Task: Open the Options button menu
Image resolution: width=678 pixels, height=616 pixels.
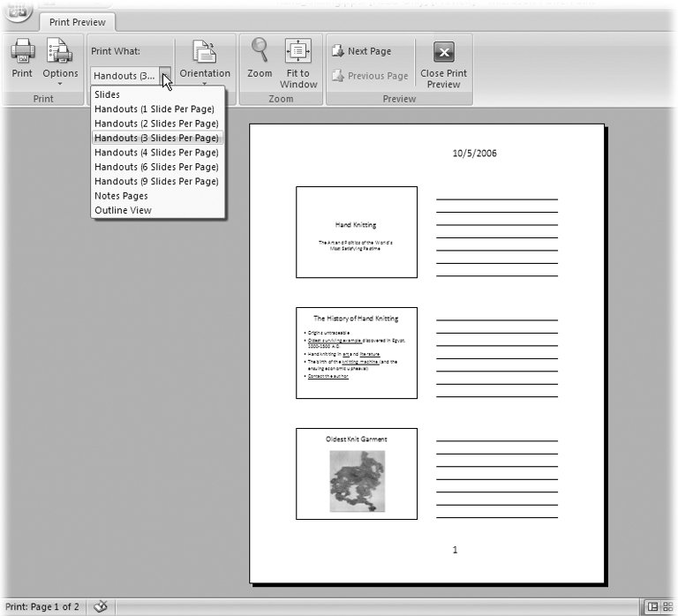Action: [60, 62]
